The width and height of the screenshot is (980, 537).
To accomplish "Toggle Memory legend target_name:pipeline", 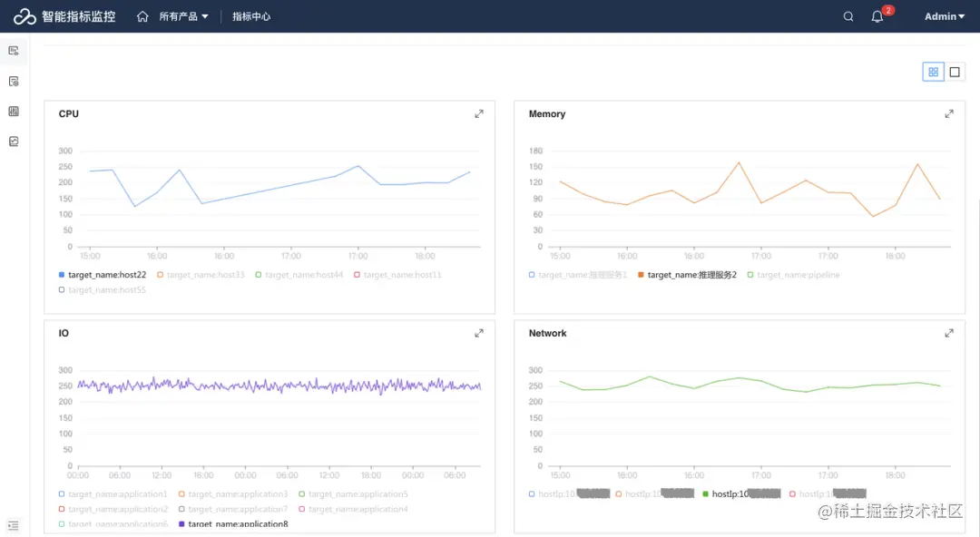I will pyautogui.click(x=794, y=275).
